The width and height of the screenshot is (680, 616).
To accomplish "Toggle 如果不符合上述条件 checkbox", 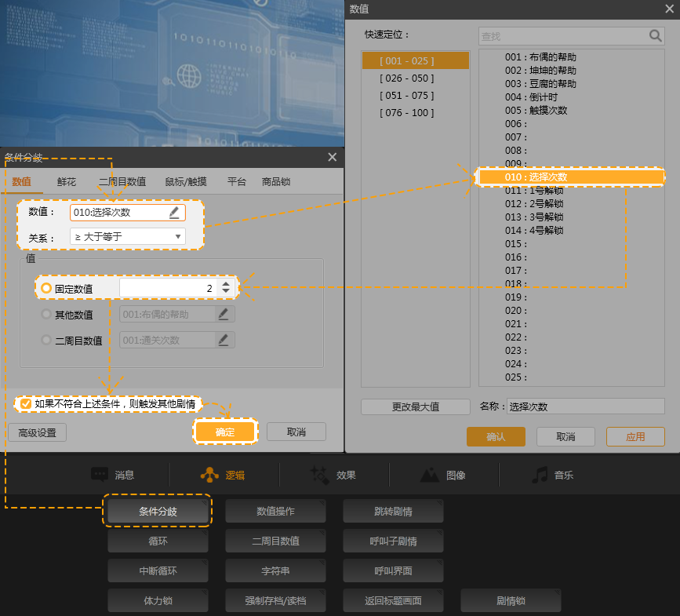I will [26, 404].
